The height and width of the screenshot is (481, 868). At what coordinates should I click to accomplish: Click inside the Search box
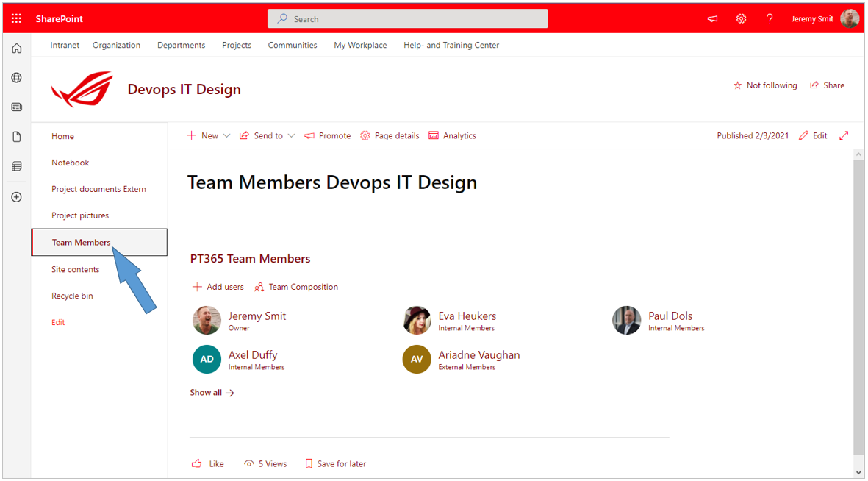[408, 19]
